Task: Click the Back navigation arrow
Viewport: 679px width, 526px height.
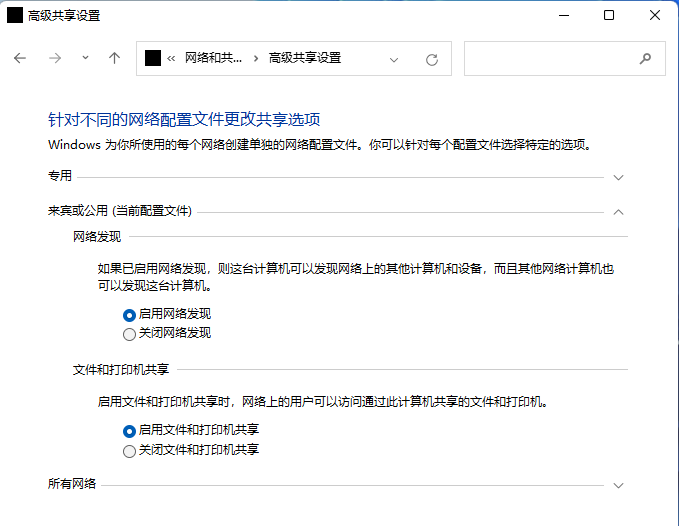Action: click(20, 59)
